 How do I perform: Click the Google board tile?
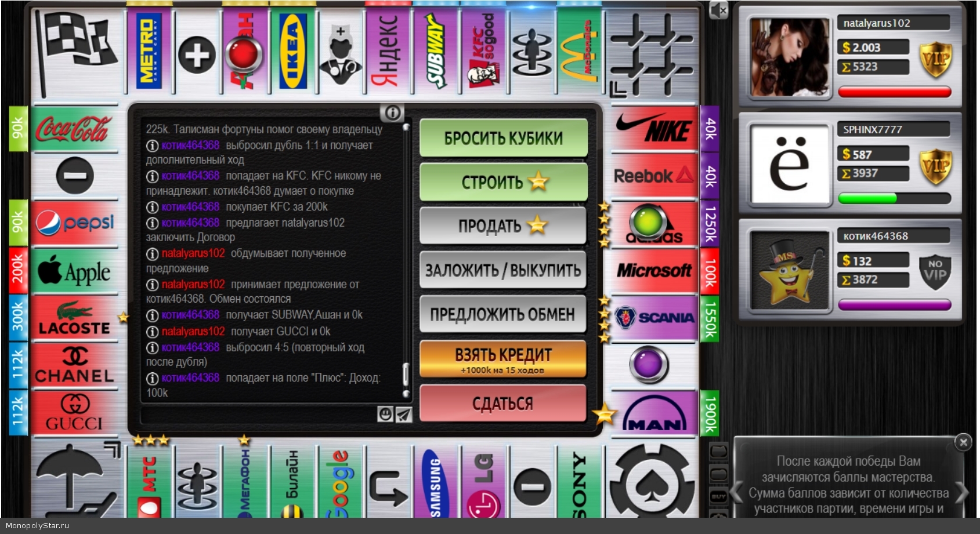pyautogui.click(x=340, y=481)
